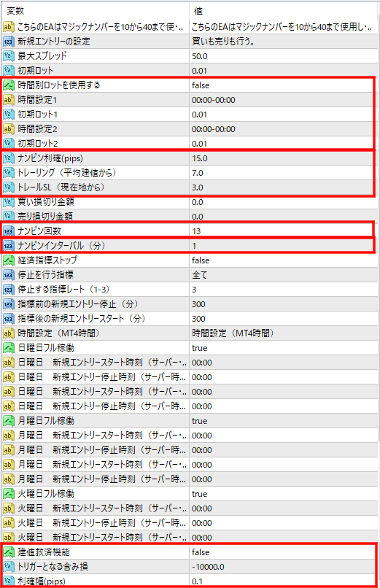
Task: Toggle the false value of 建値救済機能
Action: coord(201,552)
